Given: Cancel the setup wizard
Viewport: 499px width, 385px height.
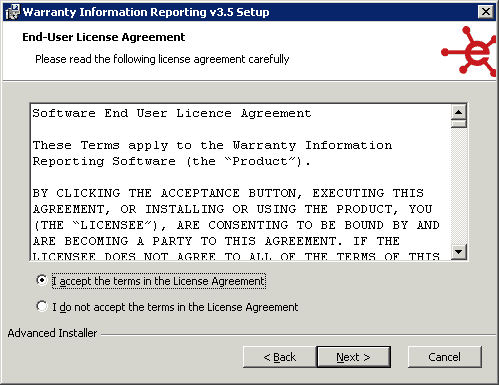Looking at the screenshot, I should coord(445,357).
